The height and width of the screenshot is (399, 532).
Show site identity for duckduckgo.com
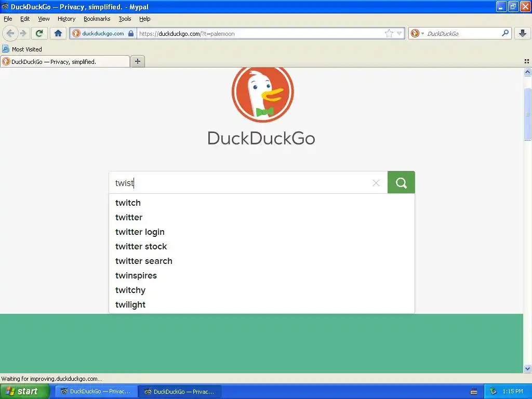click(103, 33)
